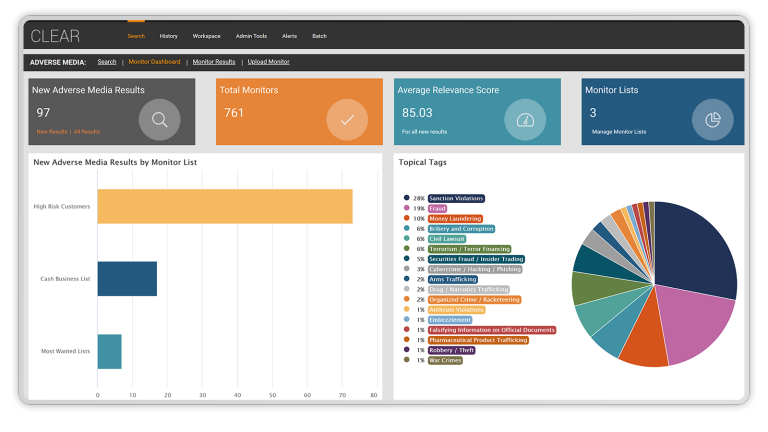This screenshot has height=432, width=768.
Task: Click the CLEAR logo
Action: [x=55, y=36]
